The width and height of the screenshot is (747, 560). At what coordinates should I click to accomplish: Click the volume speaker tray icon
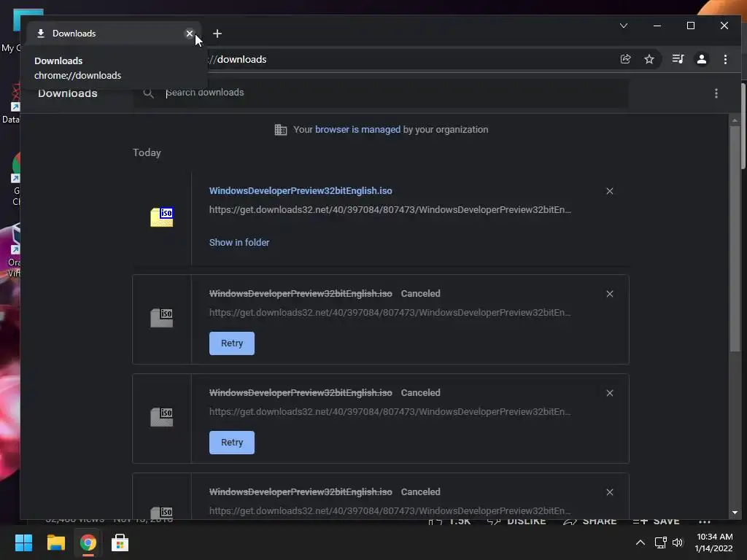(678, 542)
